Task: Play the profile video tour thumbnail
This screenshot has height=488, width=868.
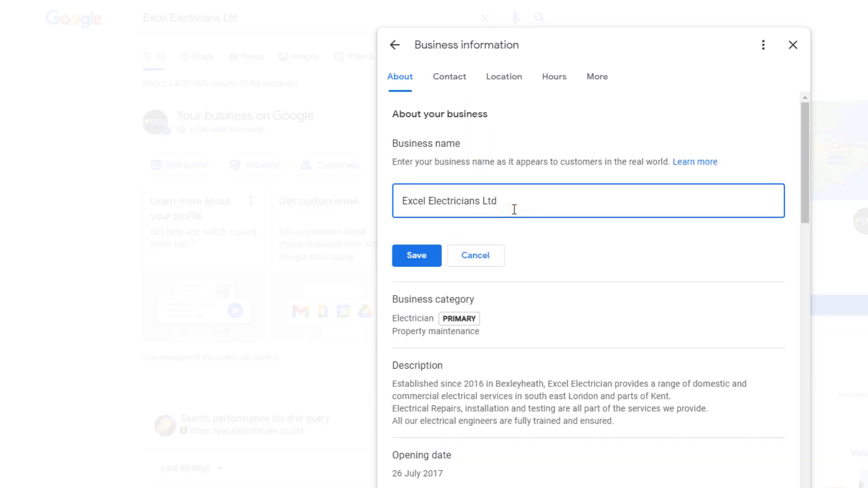Action: pyautogui.click(x=235, y=310)
